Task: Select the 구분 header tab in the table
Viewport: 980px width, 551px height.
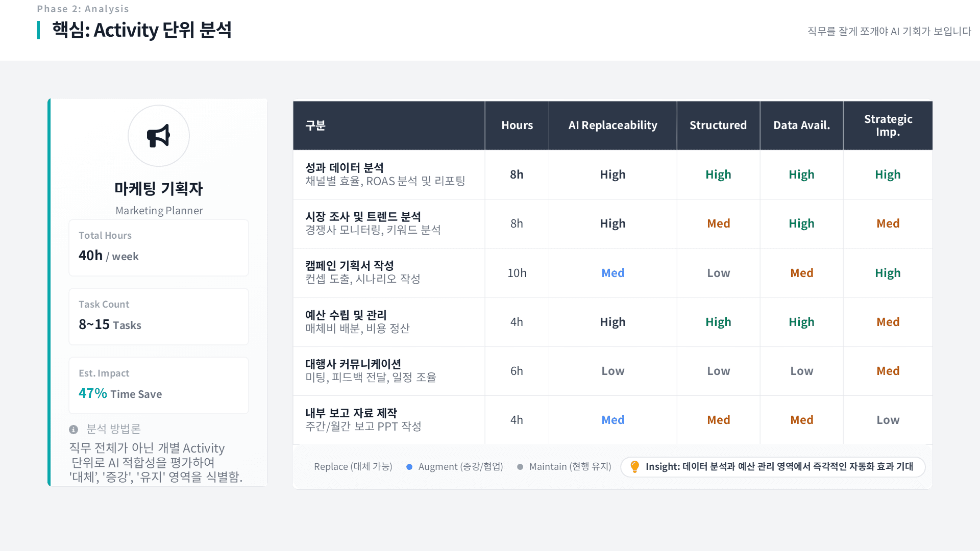Action: coord(315,125)
